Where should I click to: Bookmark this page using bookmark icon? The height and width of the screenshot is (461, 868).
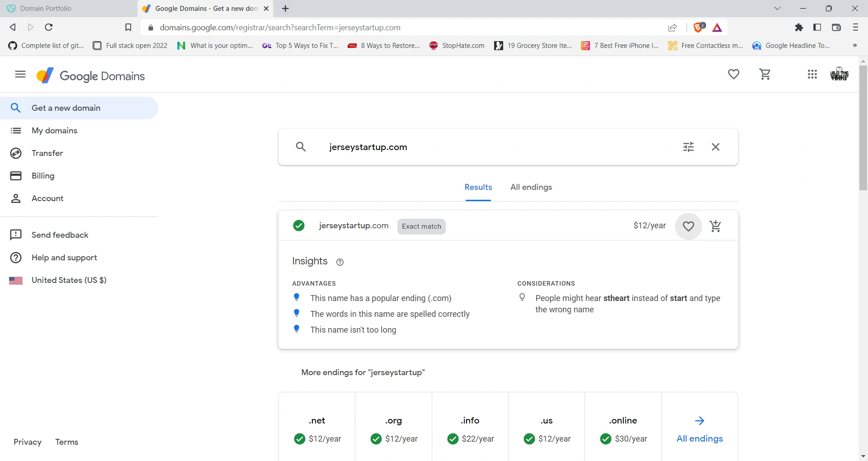point(128,28)
